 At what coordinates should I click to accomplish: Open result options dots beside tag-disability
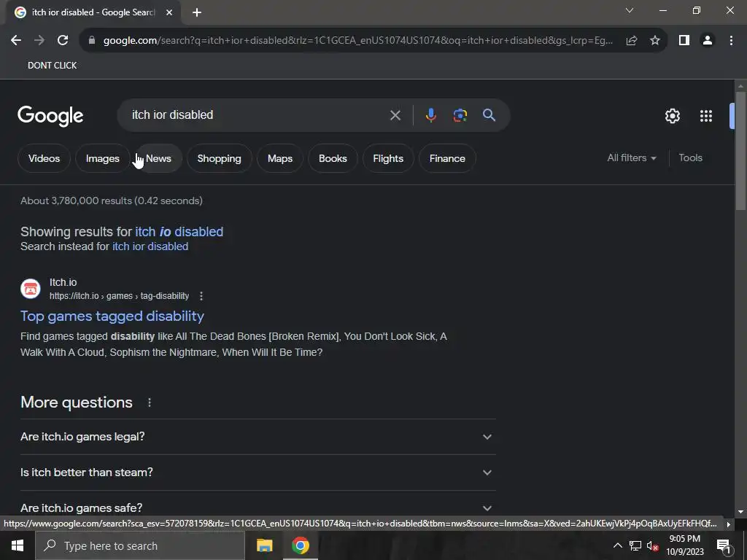coord(201,296)
